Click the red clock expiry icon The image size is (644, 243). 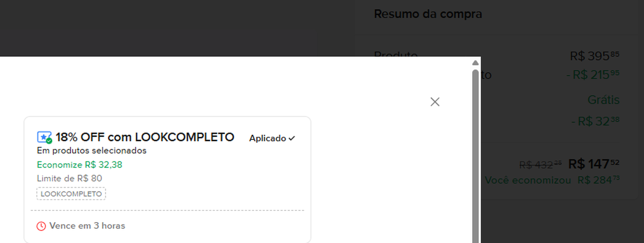click(x=41, y=226)
